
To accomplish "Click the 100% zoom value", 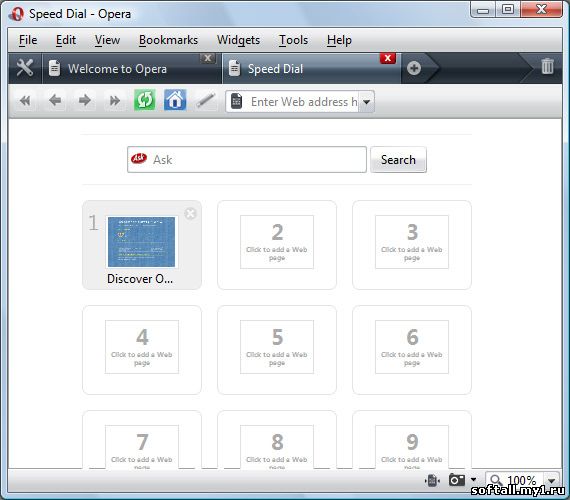I will click(522, 481).
